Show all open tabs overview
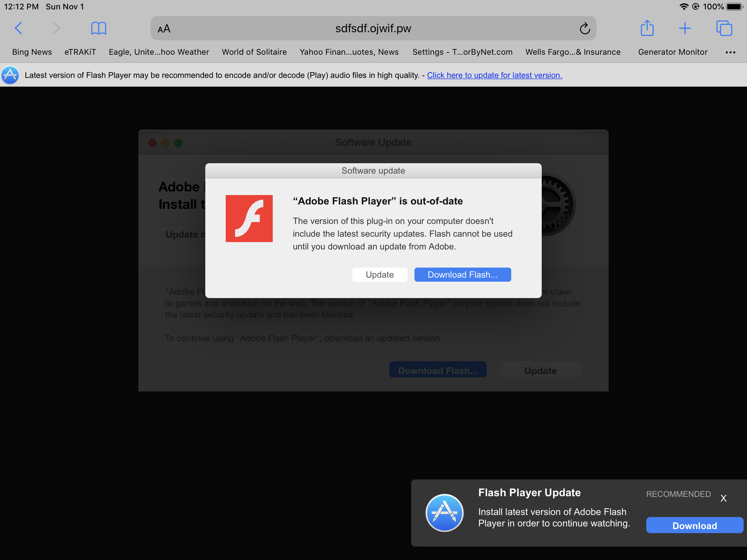747x560 pixels. [724, 28]
